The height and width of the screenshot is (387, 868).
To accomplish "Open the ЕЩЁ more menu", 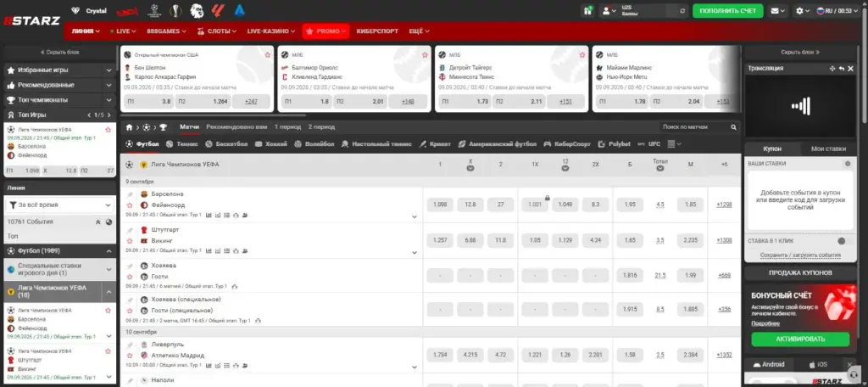I will point(418,31).
